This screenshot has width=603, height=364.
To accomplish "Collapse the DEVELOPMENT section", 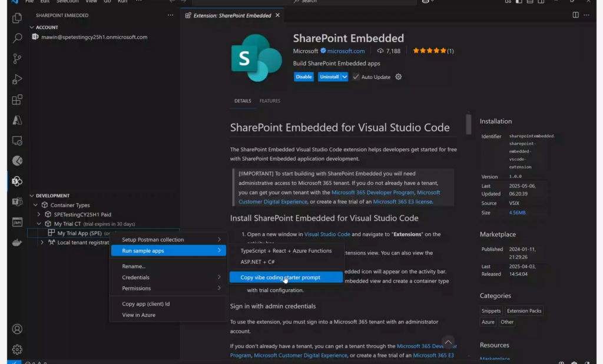I will point(32,196).
